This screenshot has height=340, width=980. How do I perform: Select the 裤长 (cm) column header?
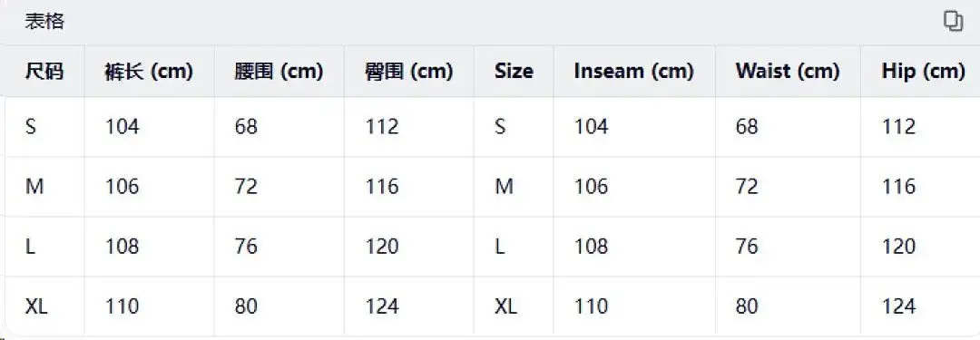pyautogui.click(x=149, y=72)
